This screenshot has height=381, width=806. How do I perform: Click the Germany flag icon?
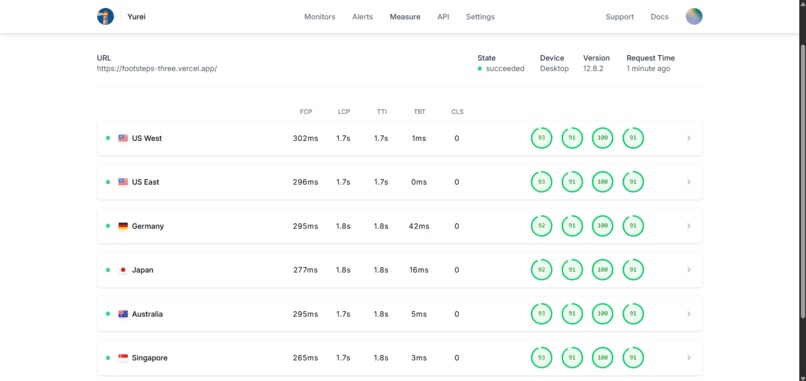123,226
